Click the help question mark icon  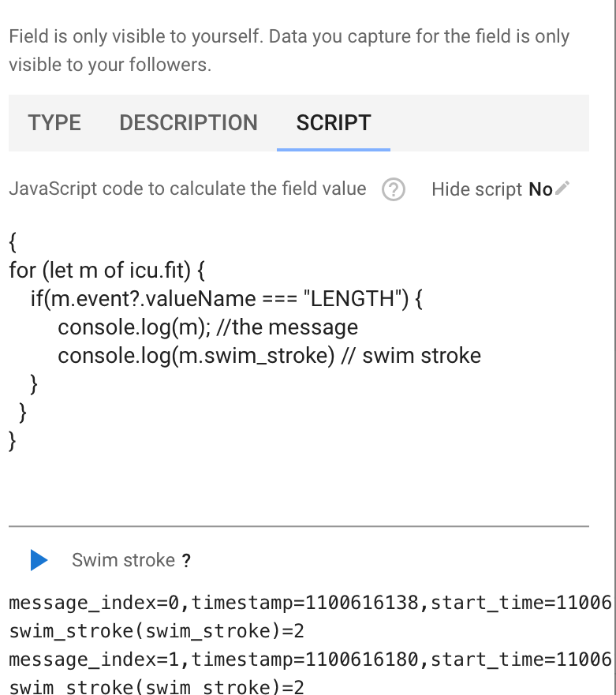click(x=394, y=189)
